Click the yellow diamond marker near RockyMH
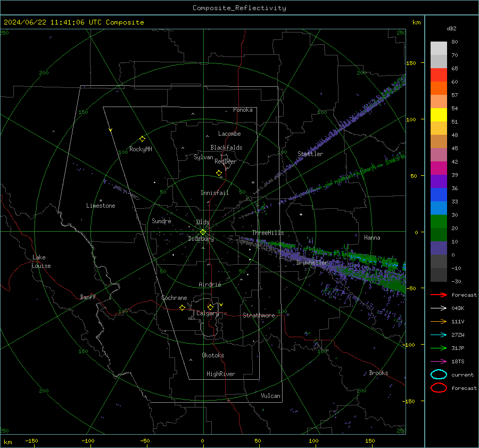479x448 pixels. (142, 139)
